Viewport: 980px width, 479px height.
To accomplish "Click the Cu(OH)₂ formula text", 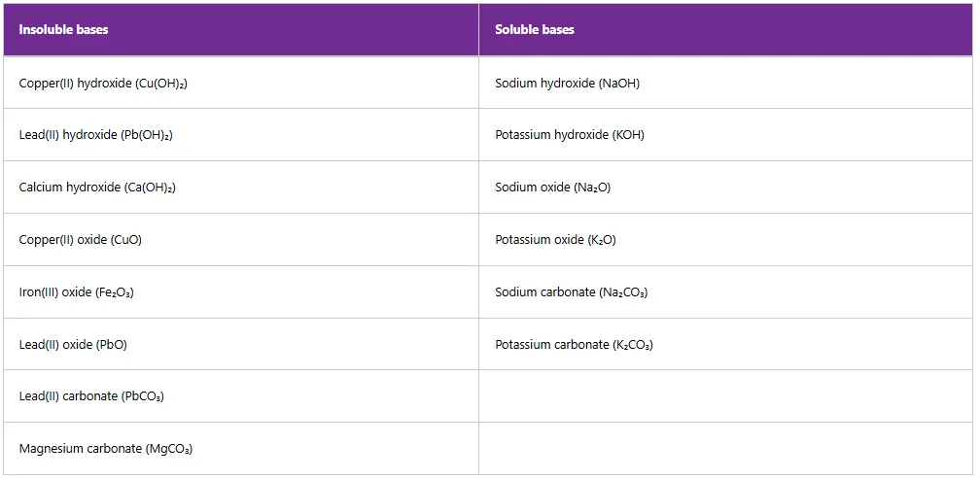I will (x=161, y=84).
